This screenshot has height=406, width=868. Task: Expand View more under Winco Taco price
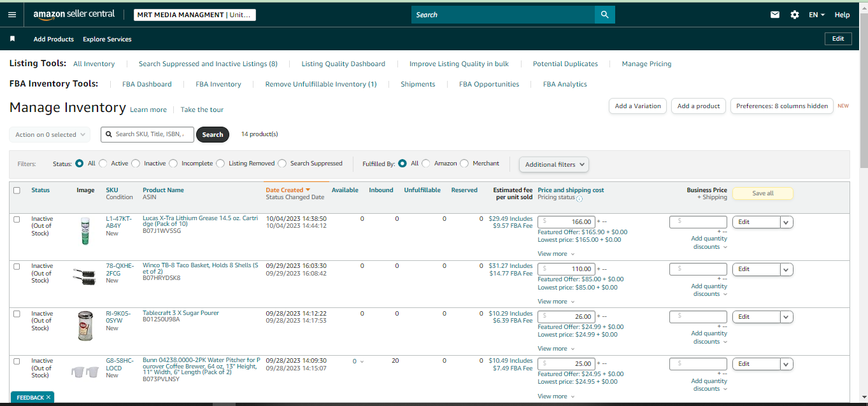point(556,302)
